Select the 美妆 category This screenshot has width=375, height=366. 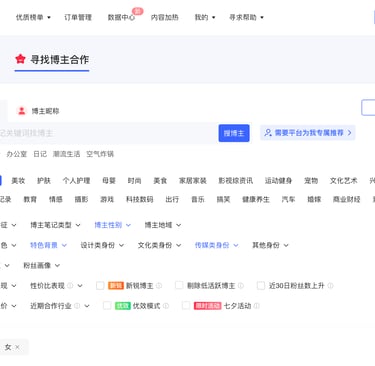pos(18,181)
